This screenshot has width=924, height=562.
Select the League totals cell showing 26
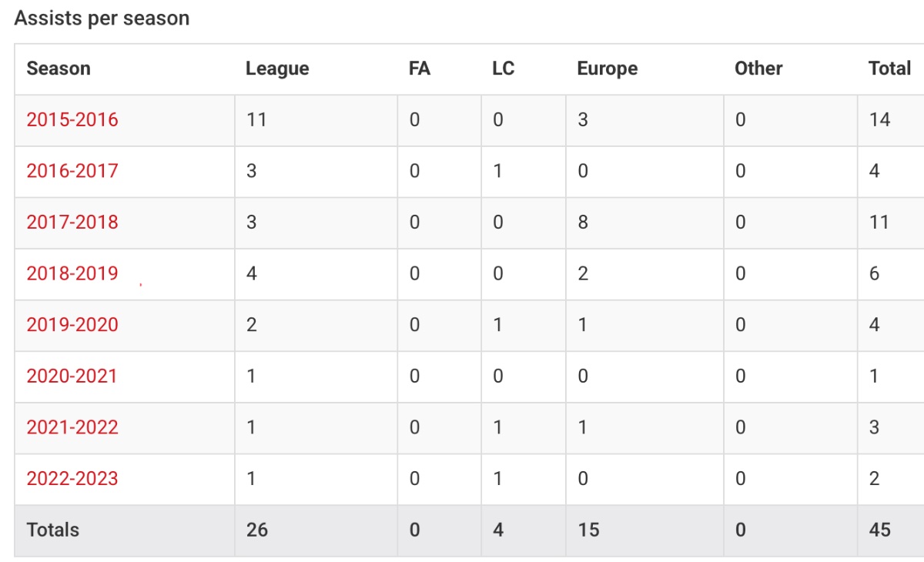click(x=316, y=530)
